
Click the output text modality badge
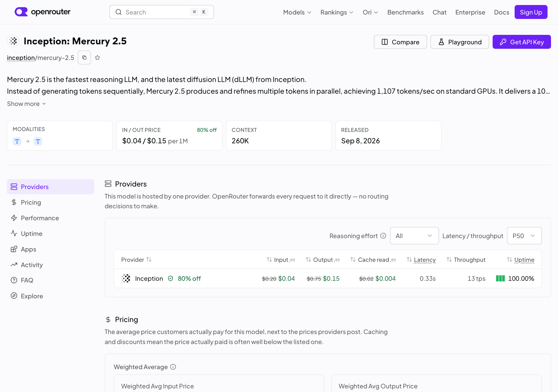tap(38, 141)
